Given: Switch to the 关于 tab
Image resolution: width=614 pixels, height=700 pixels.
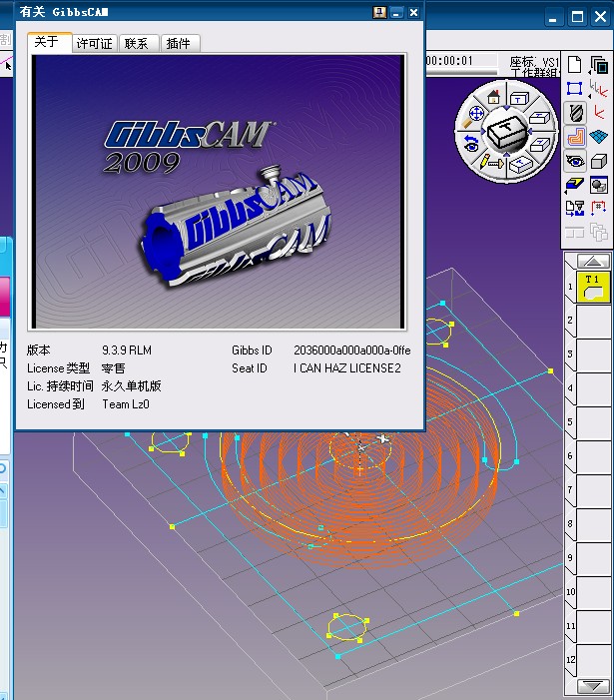Looking at the screenshot, I should [50, 42].
